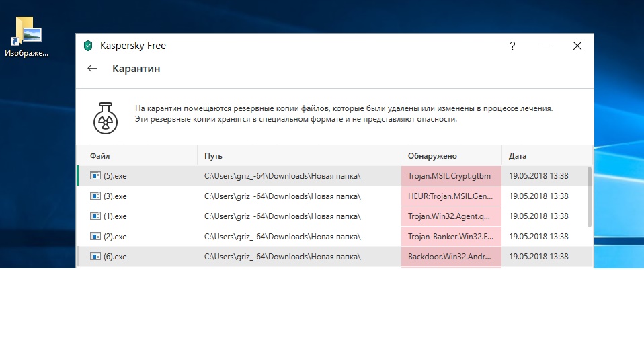Click the quarantine flask icon

point(106,117)
